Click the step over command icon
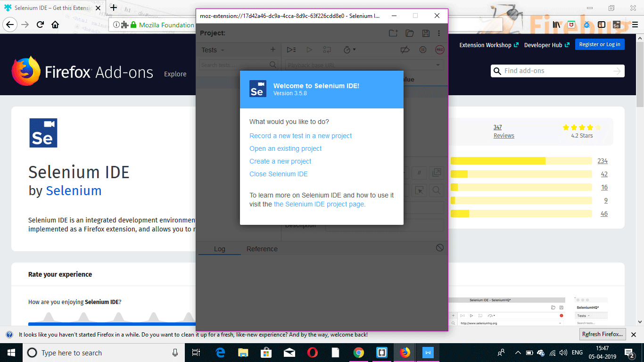Image resolution: width=644 pixels, height=362 pixels. pyautogui.click(x=327, y=49)
